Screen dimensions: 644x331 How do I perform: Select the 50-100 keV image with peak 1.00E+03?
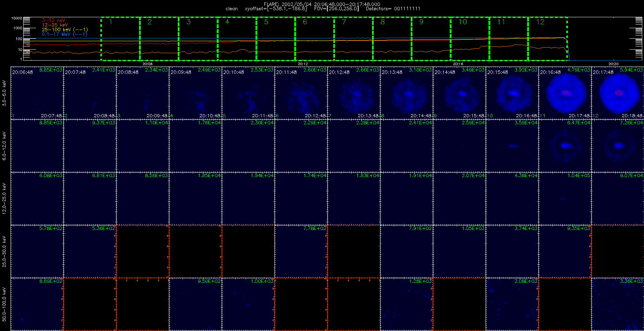point(248,304)
